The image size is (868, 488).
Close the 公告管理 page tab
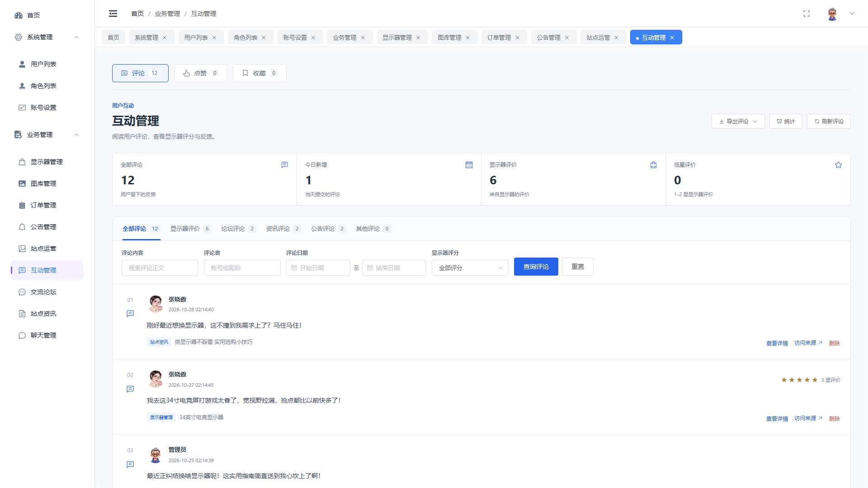567,38
